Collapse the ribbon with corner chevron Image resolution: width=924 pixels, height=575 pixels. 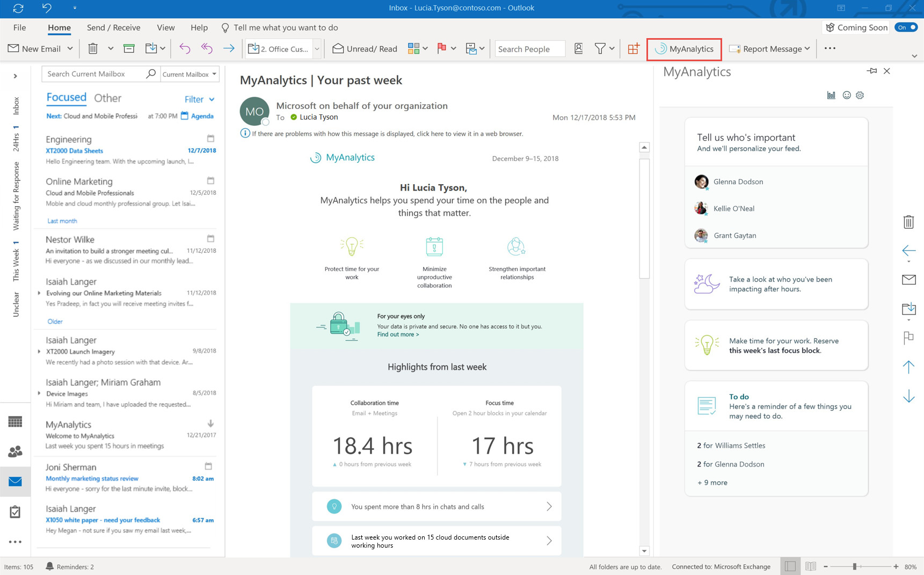pyautogui.click(x=914, y=56)
